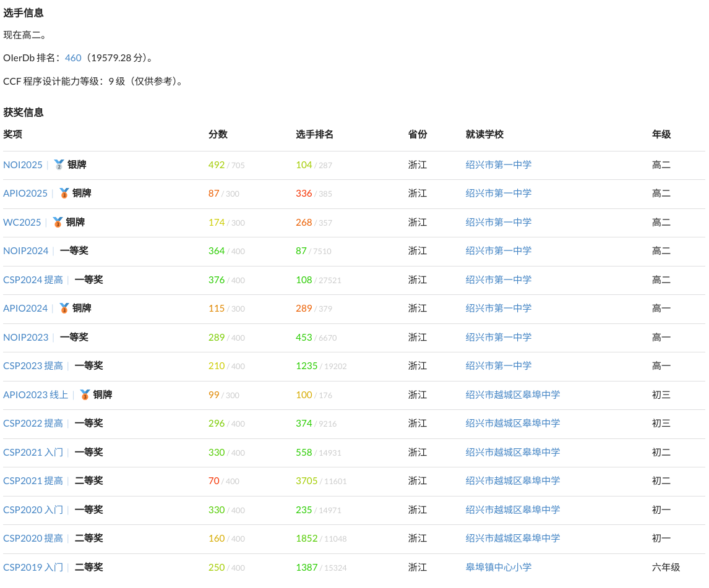Image resolution: width=709 pixels, height=588 pixels.
Task: Open the CSP2020 提高 contest link
Action: [x=33, y=539]
